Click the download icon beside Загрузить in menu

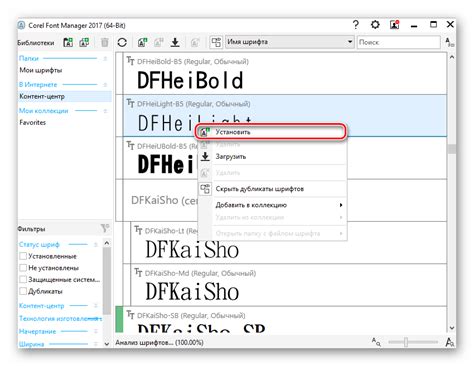pos(205,156)
